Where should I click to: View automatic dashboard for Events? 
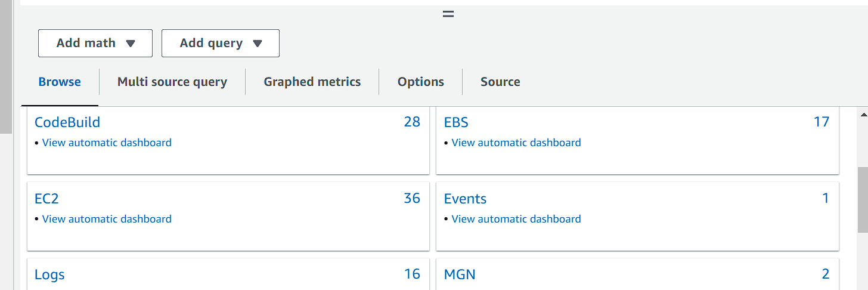[x=516, y=219]
